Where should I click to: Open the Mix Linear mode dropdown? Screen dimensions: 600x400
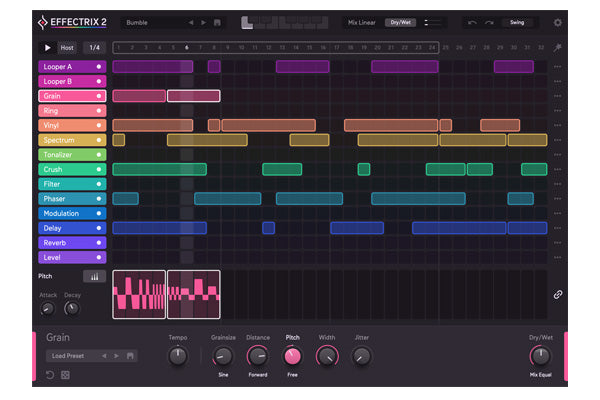[362, 22]
